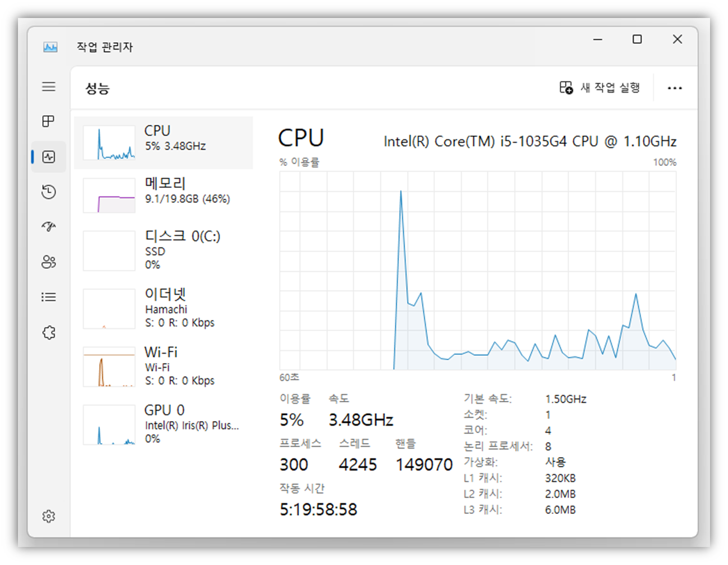The image size is (728, 565).
Task: Open the hamburger navigation menu
Action: (49, 87)
